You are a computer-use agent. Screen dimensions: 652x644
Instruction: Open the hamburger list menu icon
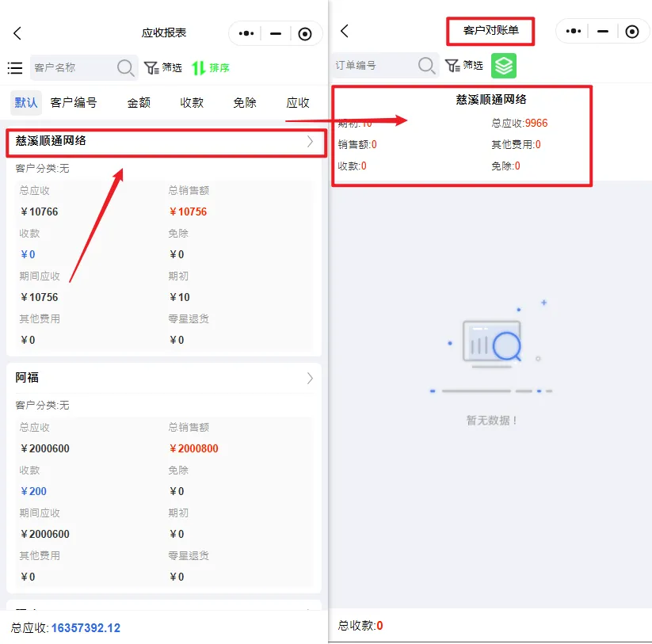(15, 68)
